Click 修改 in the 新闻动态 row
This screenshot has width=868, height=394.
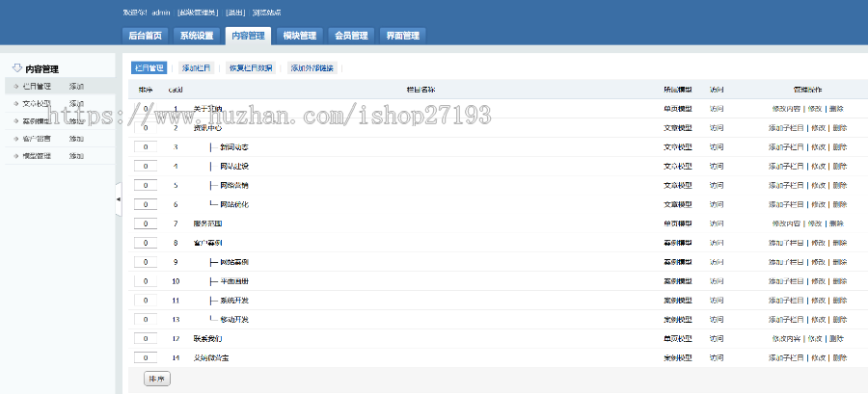818,147
